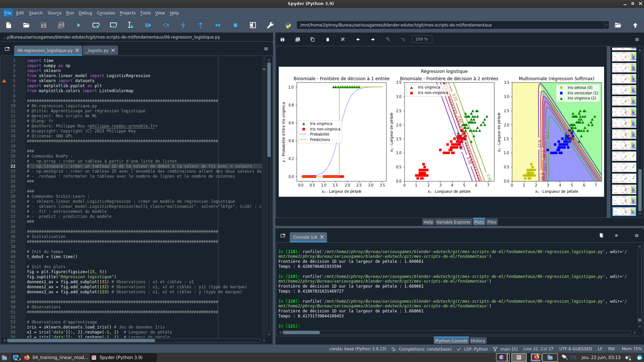This screenshot has width=644, height=362.
Task: Close the 06-regression_logistique.py tab
Action: coord(77,51)
